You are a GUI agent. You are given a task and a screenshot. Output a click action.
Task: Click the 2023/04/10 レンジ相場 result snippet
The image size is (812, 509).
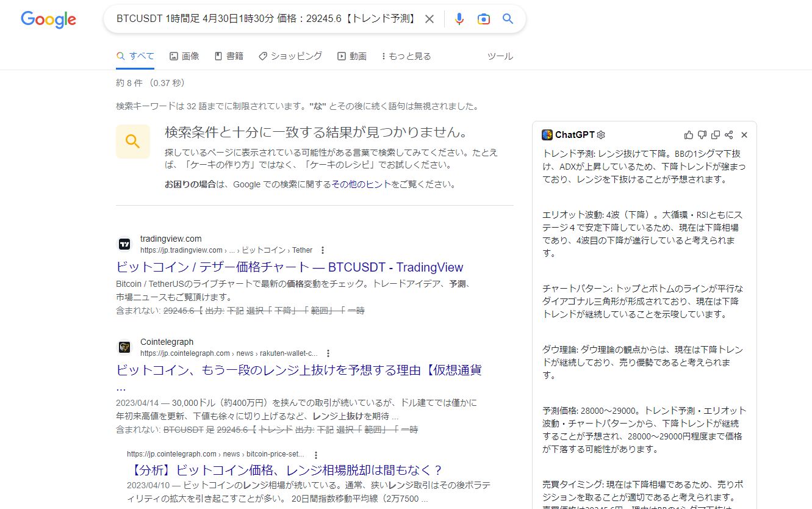309,493
